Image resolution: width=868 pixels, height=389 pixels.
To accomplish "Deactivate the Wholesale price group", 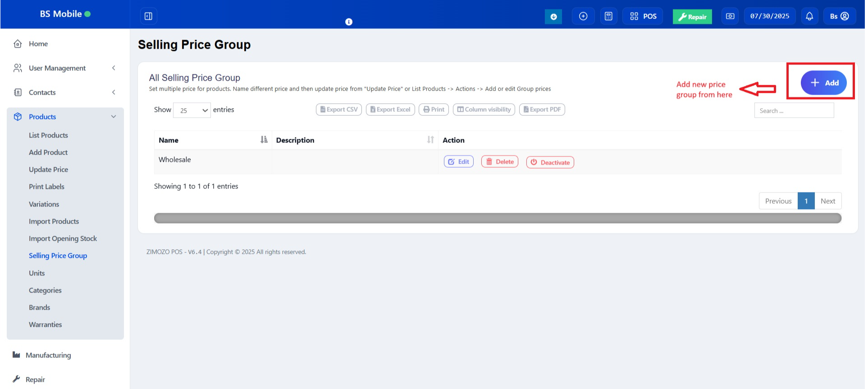I will [550, 162].
